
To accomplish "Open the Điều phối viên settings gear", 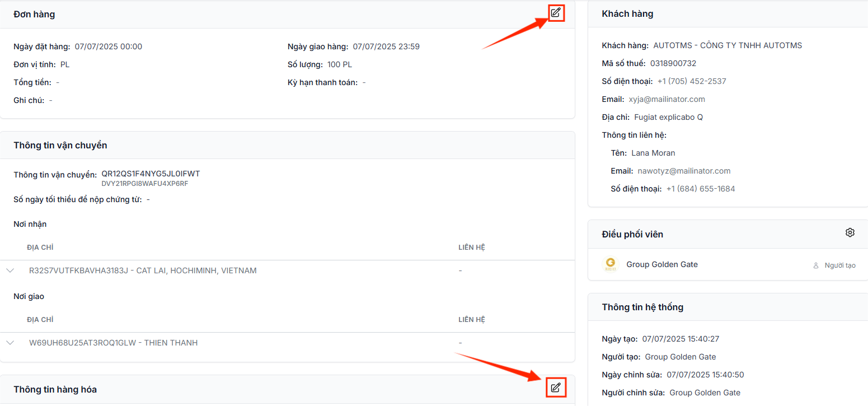I will click(x=850, y=232).
